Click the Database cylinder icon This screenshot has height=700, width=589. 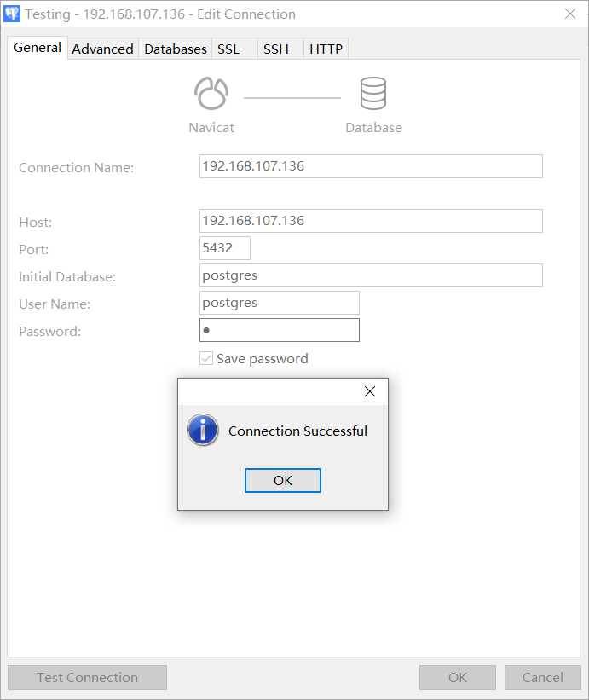373,94
